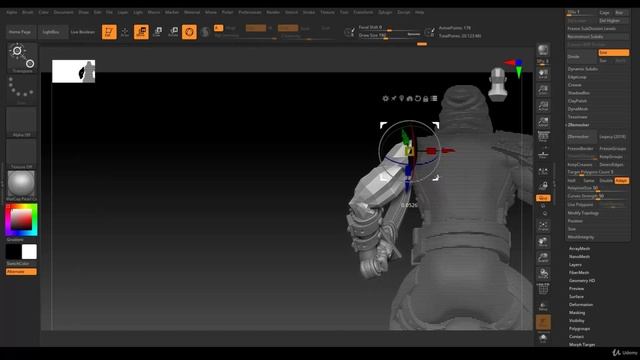Toggle Perspective distortion button
Viewport: 640px width, 360px height.
coord(543,137)
